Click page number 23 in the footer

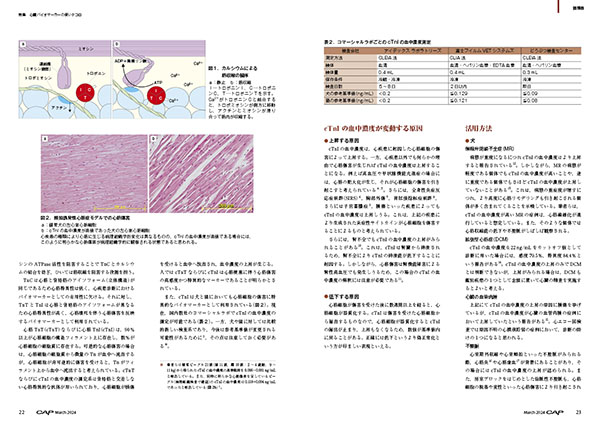tap(578, 412)
